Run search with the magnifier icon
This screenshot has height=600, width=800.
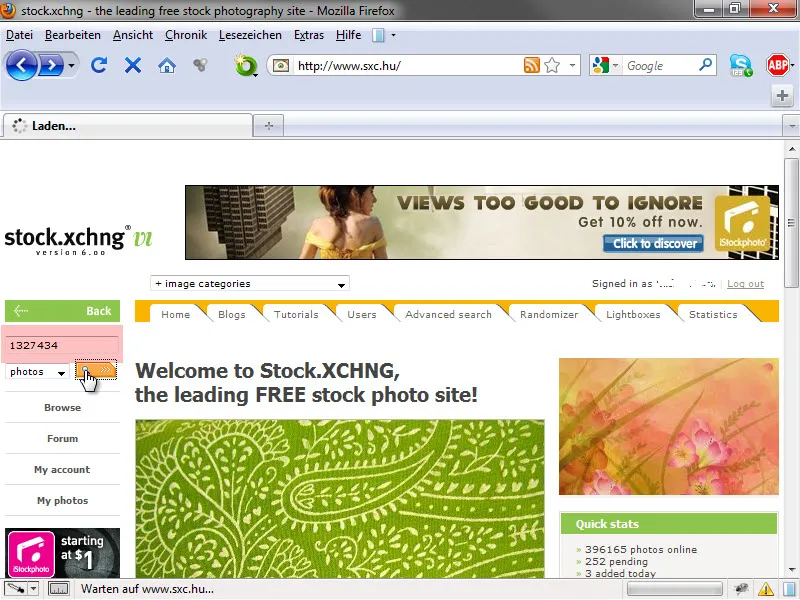(706, 65)
